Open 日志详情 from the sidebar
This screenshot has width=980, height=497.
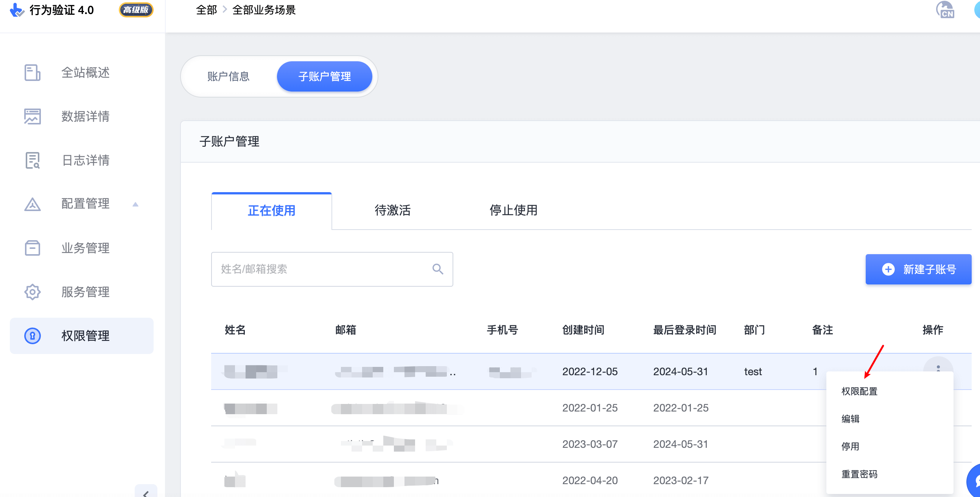pos(85,160)
